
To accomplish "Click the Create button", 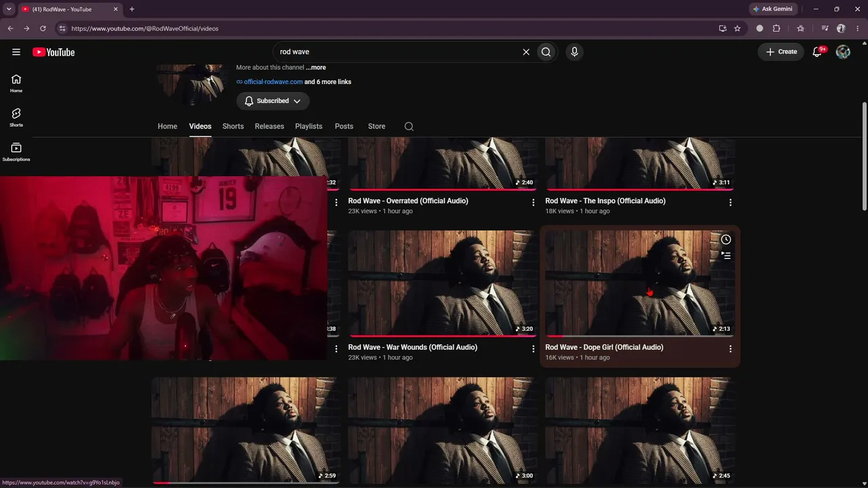I will 781,52.
